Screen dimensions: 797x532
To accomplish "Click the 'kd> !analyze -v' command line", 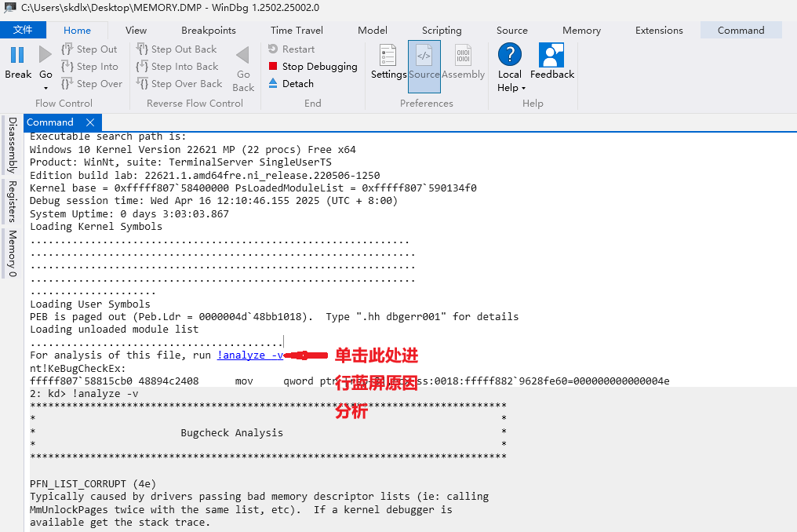I will 84,394.
